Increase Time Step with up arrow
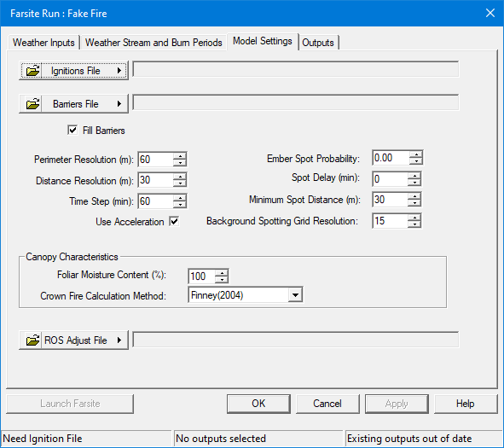This screenshot has height=448, width=504. (x=180, y=197)
